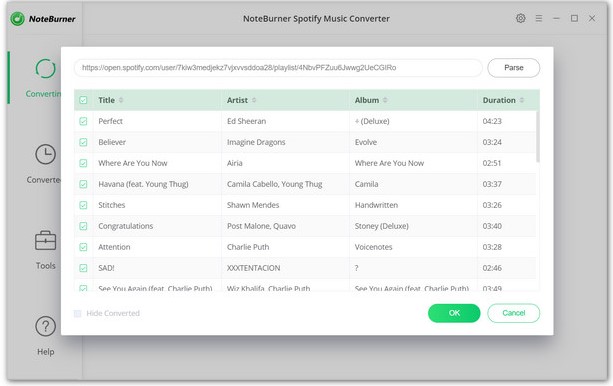Viewport: 613px width, 386px height.
Task: Uncheck the Perfect song checkbox
Action: click(x=83, y=121)
